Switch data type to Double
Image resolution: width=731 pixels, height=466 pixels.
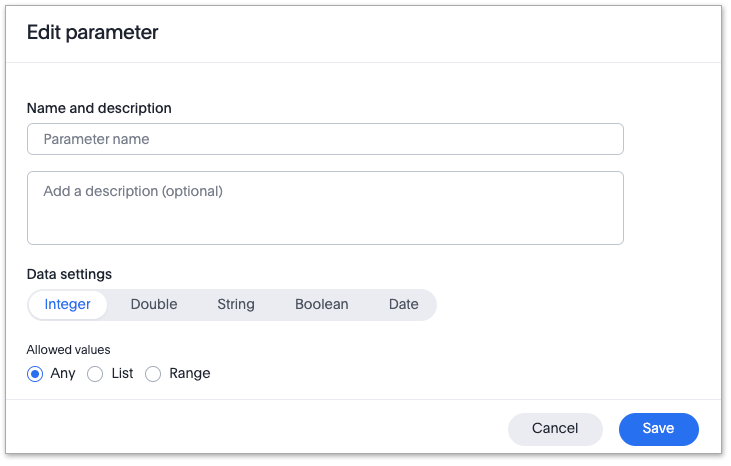(x=154, y=304)
